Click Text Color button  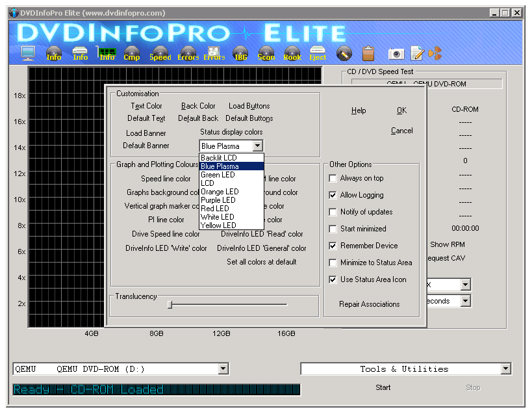point(146,106)
